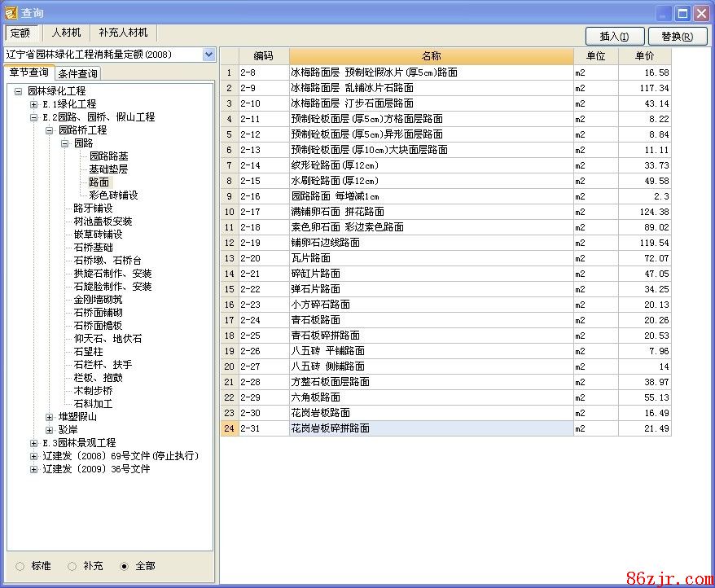The width and height of the screenshot is (715, 588).
Task: Select the 标准 radio button
Action: coord(20,566)
